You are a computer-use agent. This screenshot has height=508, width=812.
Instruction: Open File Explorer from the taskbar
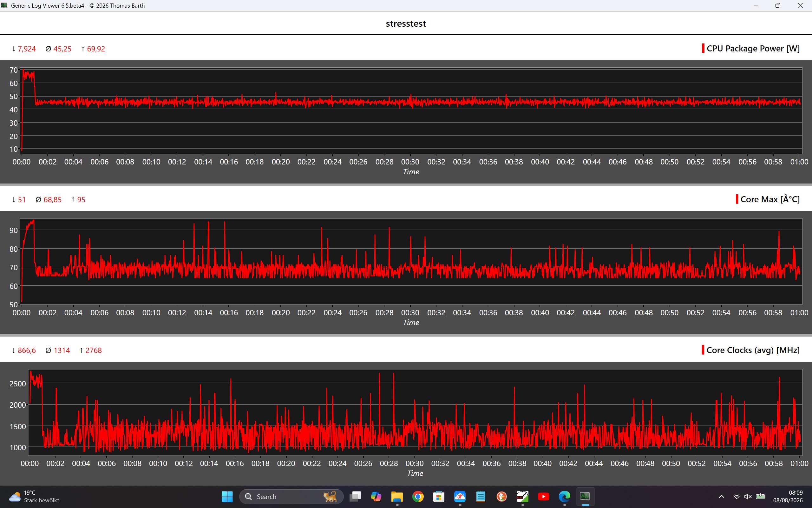[397, 496]
